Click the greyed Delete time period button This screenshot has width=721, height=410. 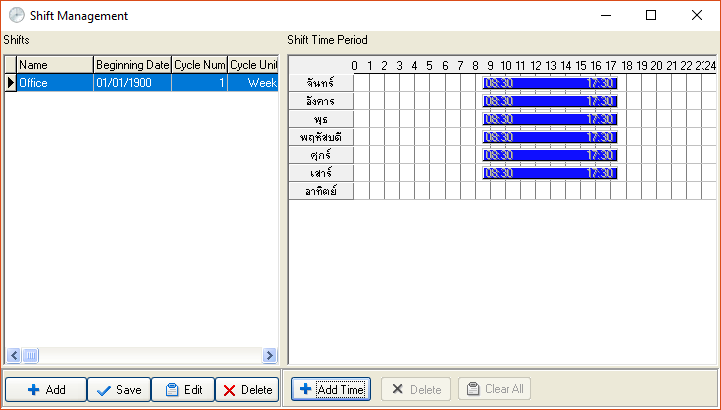click(x=416, y=389)
